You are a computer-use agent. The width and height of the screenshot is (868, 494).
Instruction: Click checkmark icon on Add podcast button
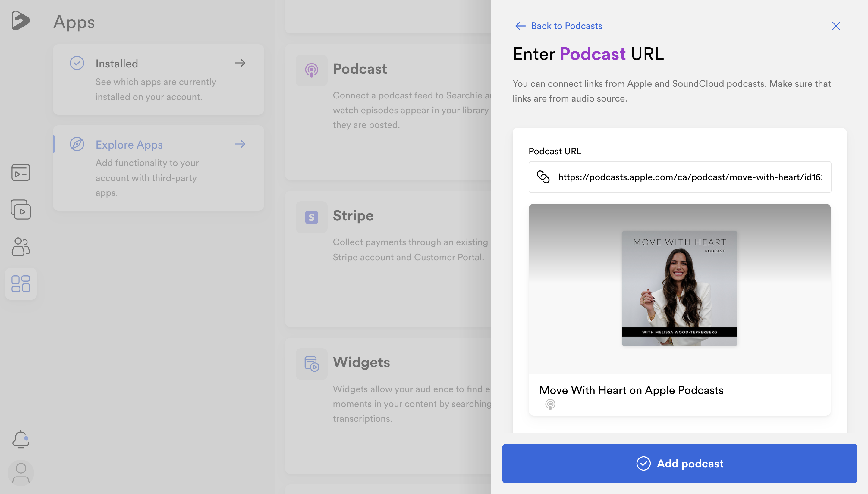[643, 464]
